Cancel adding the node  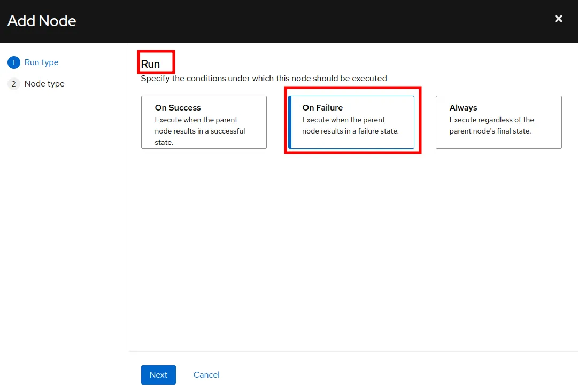click(206, 375)
